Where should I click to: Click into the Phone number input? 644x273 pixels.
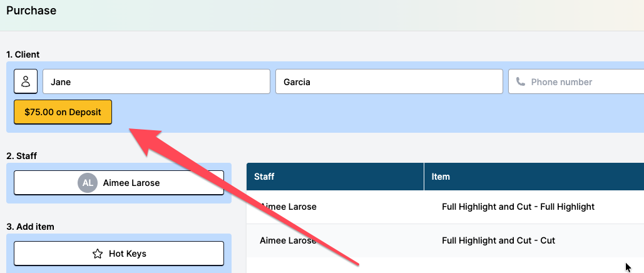tap(582, 82)
